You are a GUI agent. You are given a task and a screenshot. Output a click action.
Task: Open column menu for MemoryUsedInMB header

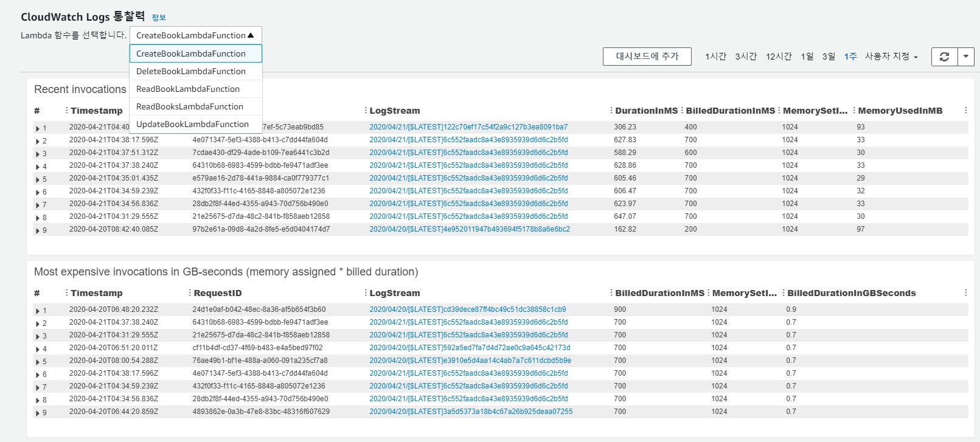point(854,110)
